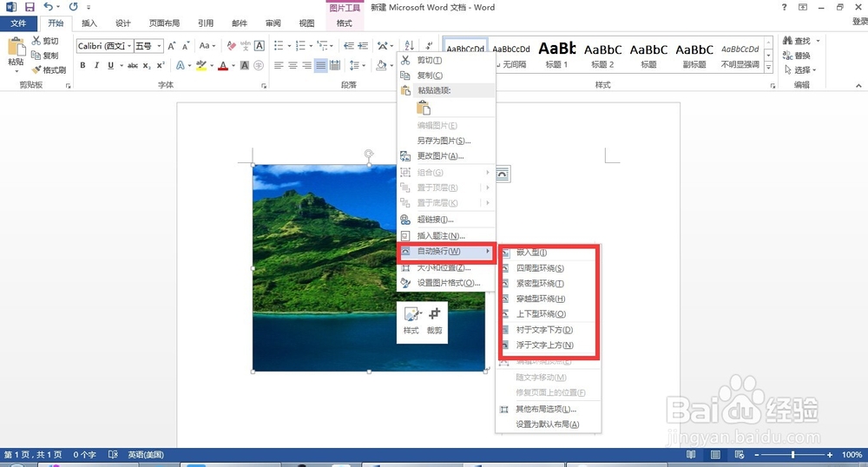Click the multilevel list icon
The image size is (868, 467).
pyautogui.click(x=322, y=46)
